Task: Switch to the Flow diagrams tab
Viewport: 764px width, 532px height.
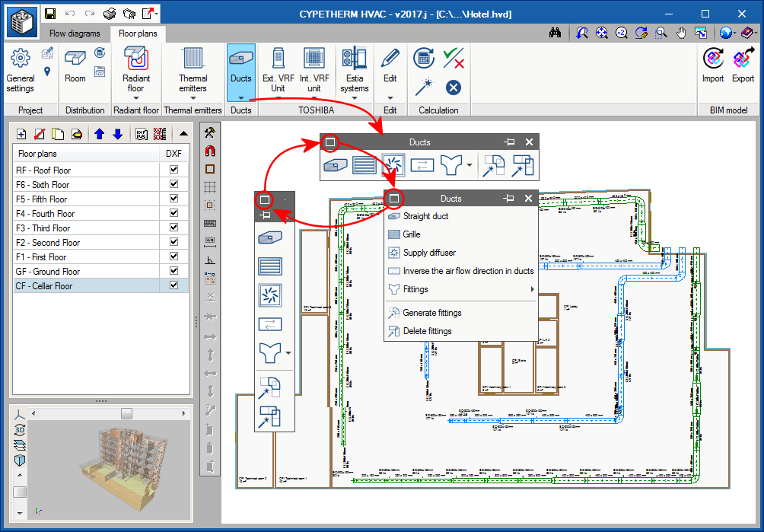Action: coord(75,33)
